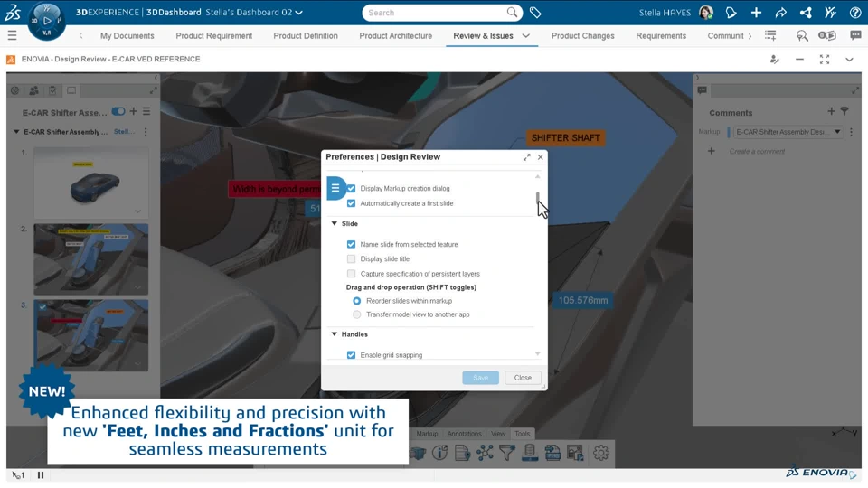
Task: Click the plus icon in Comments header
Action: coord(831,112)
